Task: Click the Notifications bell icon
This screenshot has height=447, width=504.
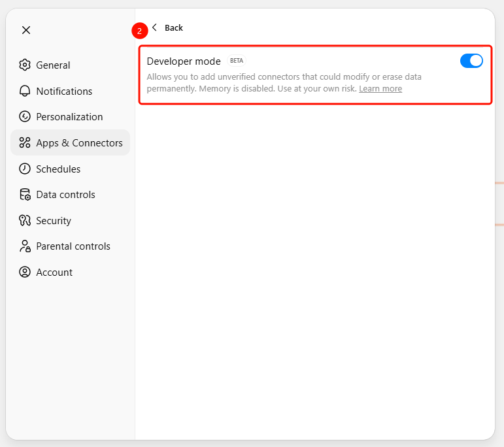Action: click(25, 91)
